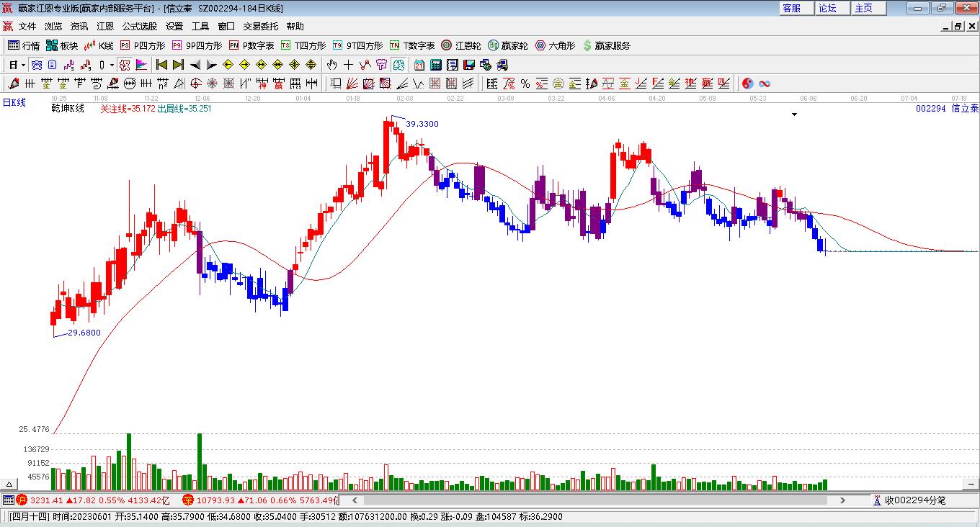Jump to last bar with skip-to-end icon
Screen dimensions: 980x527
(178, 65)
